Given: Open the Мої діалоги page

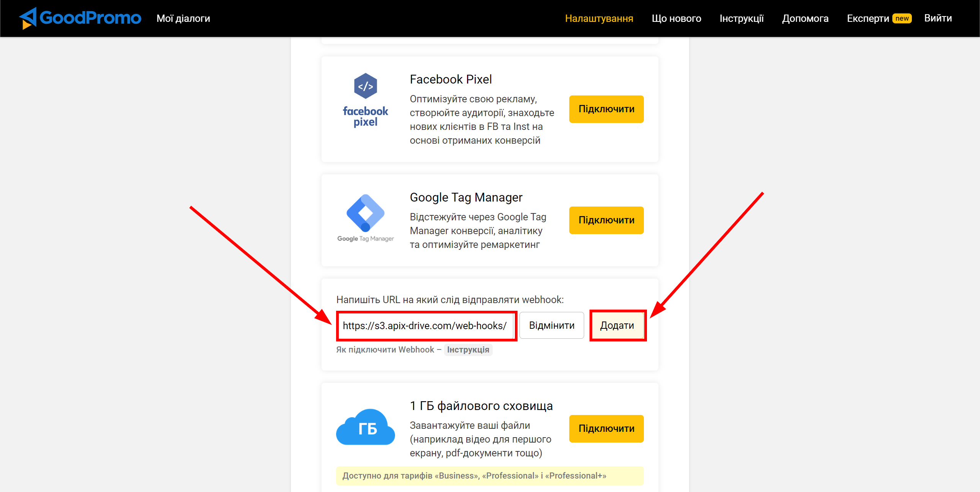Looking at the screenshot, I should [183, 18].
